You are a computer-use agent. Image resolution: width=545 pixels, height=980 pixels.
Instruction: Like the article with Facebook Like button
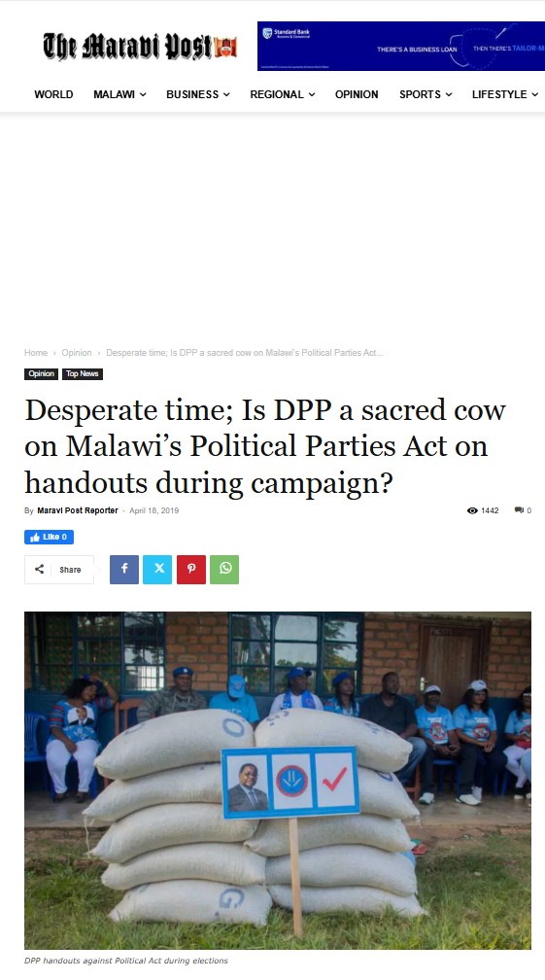click(49, 537)
